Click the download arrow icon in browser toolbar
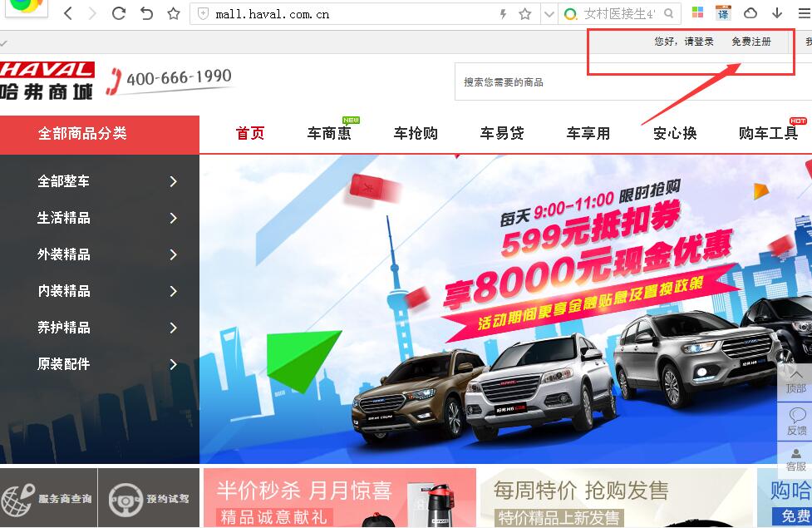This screenshot has height=528, width=812. point(776,13)
